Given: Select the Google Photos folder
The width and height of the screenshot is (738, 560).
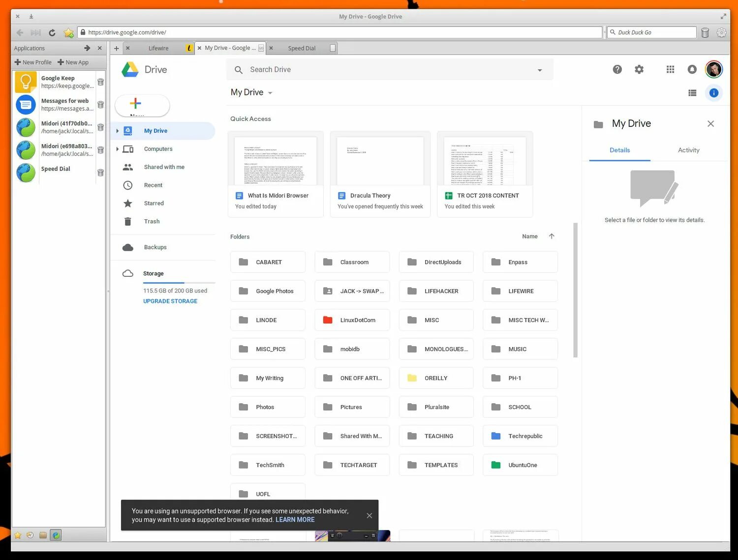Looking at the screenshot, I should 268,291.
